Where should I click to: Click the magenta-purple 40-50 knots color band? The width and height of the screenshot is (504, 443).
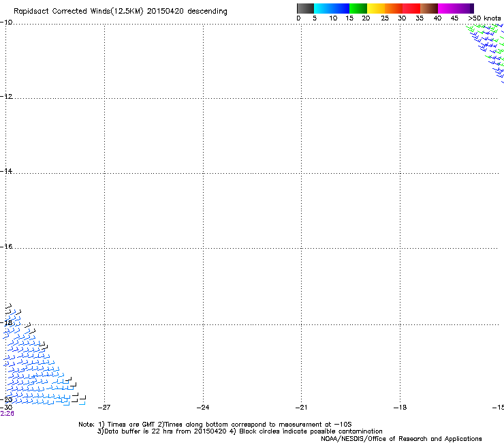[456, 8]
